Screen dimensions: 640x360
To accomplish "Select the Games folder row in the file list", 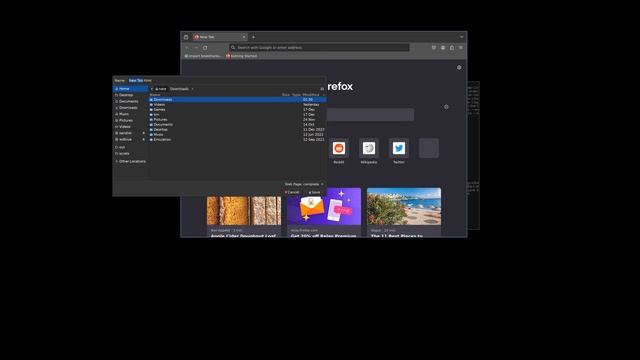I will tap(238, 109).
